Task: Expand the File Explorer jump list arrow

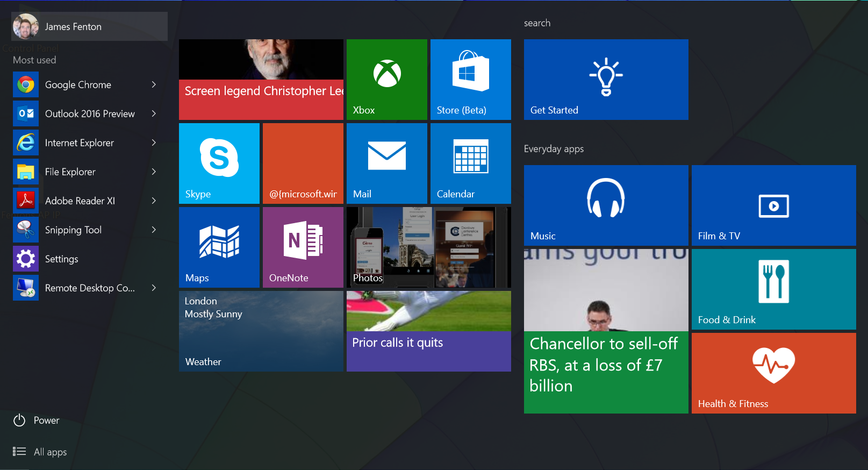Action: tap(154, 172)
